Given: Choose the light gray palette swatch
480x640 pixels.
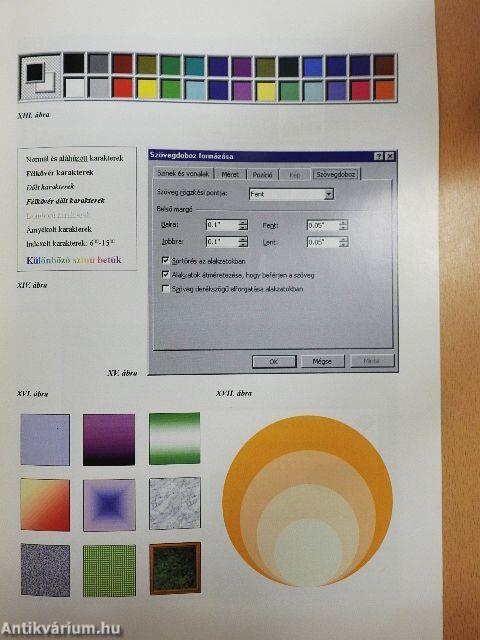Looking at the screenshot, I should pyautogui.click(x=99, y=87).
